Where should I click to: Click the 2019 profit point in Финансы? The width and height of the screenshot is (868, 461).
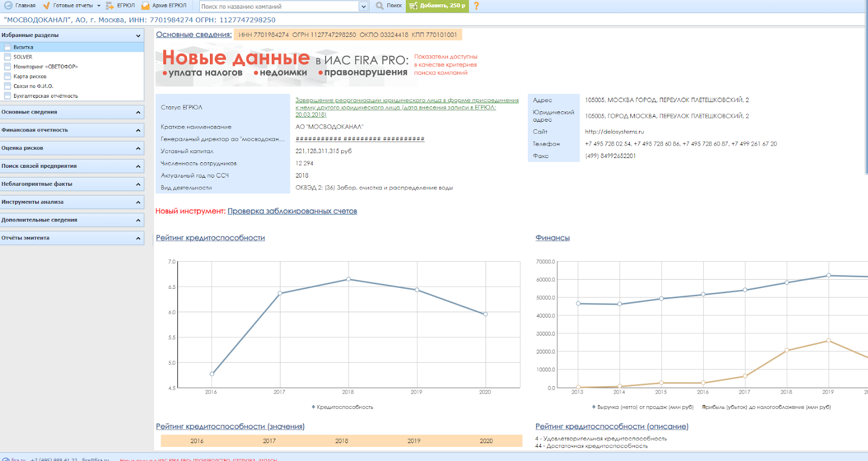pos(828,340)
